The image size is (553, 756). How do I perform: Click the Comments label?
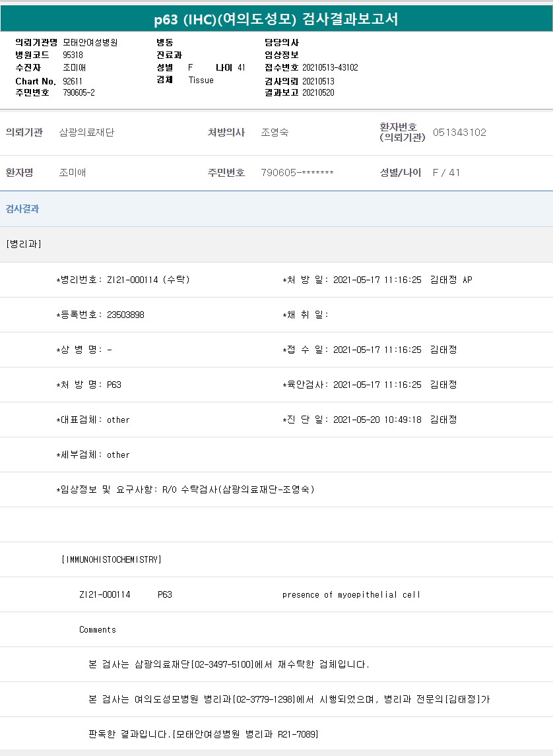click(x=98, y=629)
